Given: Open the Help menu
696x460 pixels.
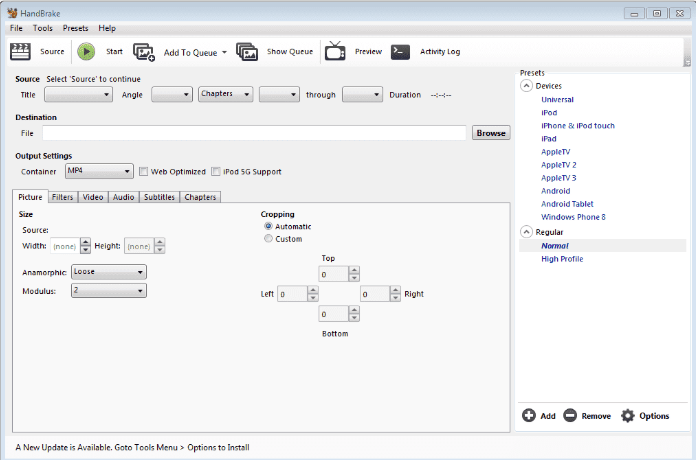Looking at the screenshot, I should pyautogui.click(x=107, y=28).
